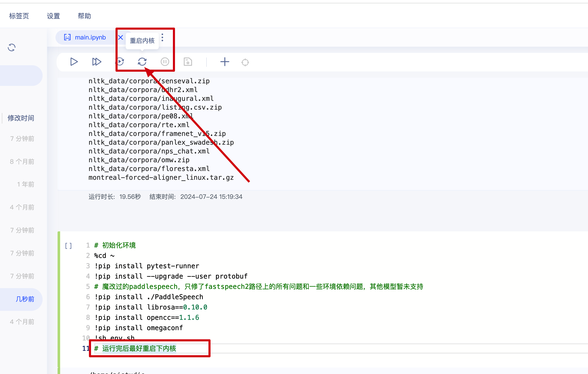Click the run-all-cells double arrow icon
Image resolution: width=588 pixels, height=374 pixels.
tap(97, 62)
